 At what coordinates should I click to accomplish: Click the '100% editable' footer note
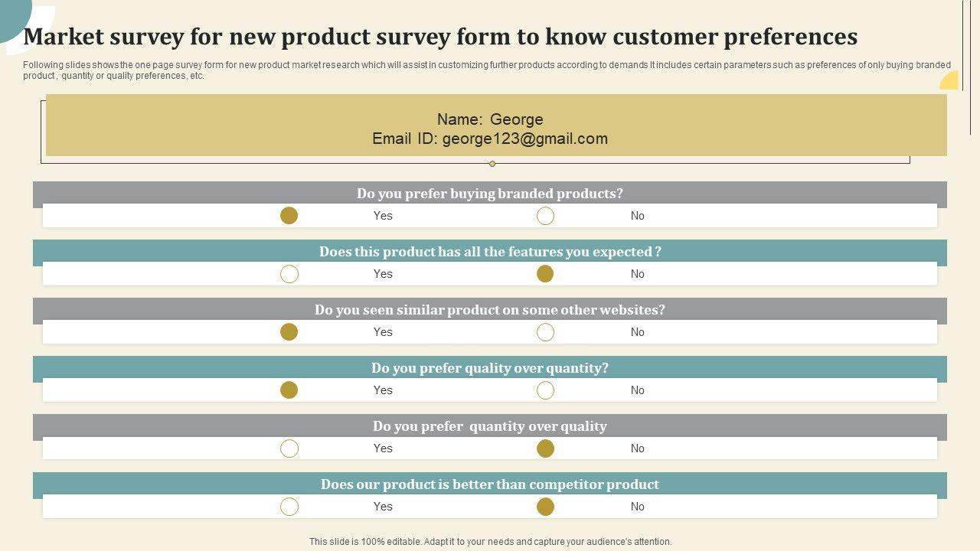[490, 542]
